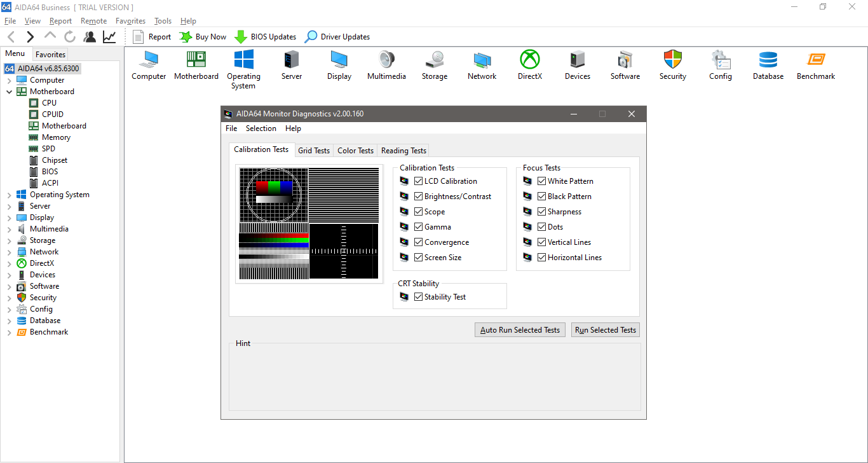Open the Favorites menu in the main menu bar
This screenshot has height=463, width=868.
[x=130, y=21]
